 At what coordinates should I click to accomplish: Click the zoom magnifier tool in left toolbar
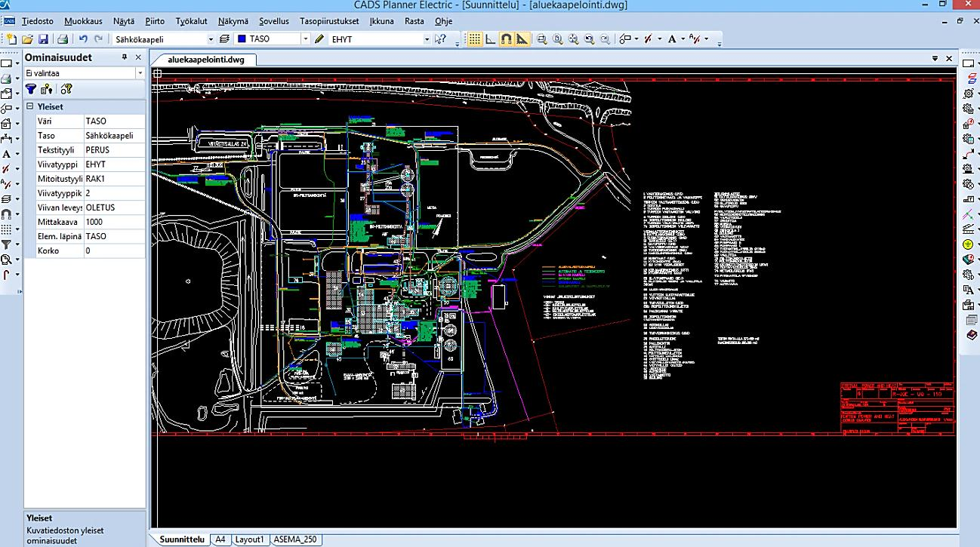(x=7, y=260)
